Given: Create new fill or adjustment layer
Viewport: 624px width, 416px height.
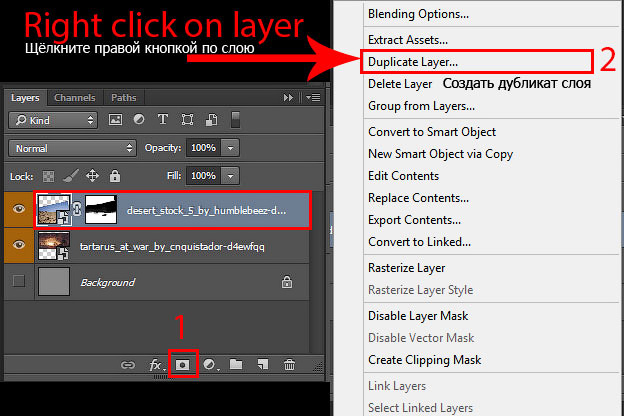Looking at the screenshot, I should click(x=210, y=364).
